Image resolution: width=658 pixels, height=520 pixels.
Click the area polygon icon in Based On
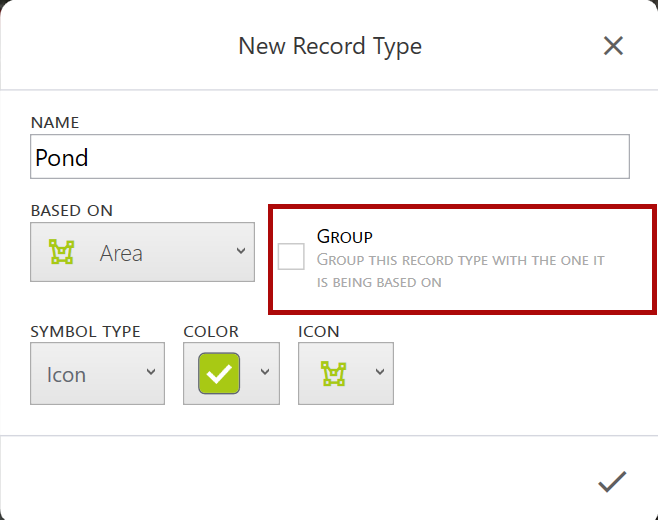click(x=62, y=253)
